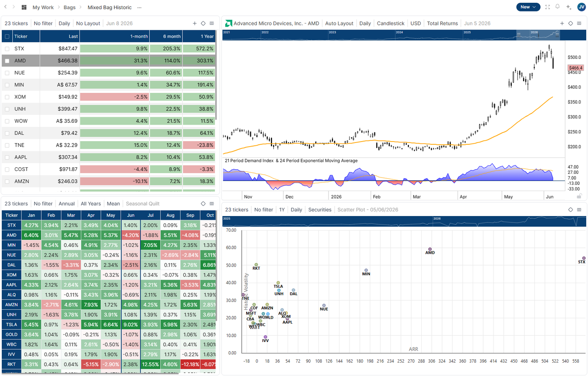The height and width of the screenshot is (376, 588).
Task: Open the USD currency dropdown
Action: pyautogui.click(x=416, y=23)
